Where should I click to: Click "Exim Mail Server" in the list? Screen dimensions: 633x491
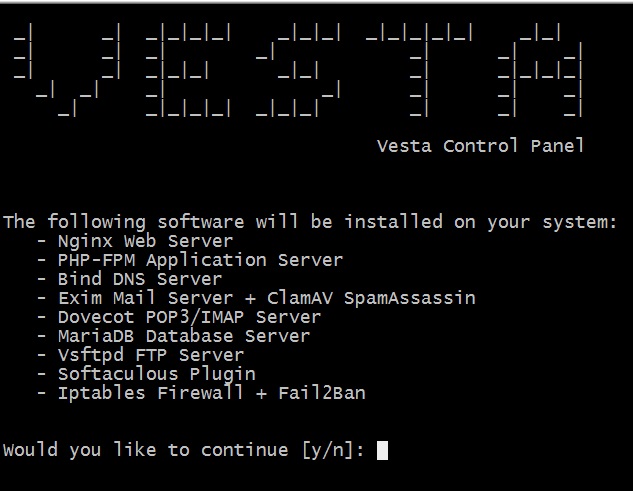144,298
